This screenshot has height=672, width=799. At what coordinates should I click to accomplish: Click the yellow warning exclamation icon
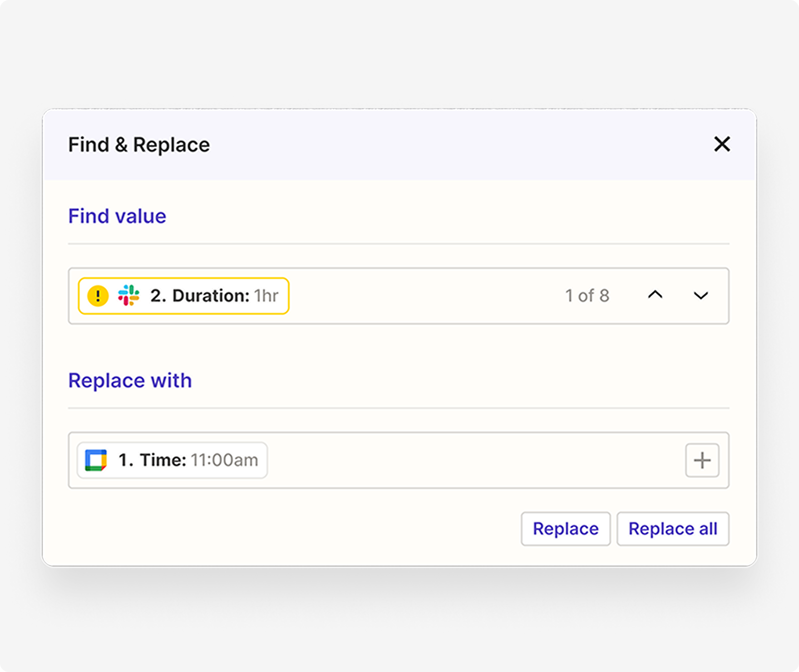pos(98,296)
